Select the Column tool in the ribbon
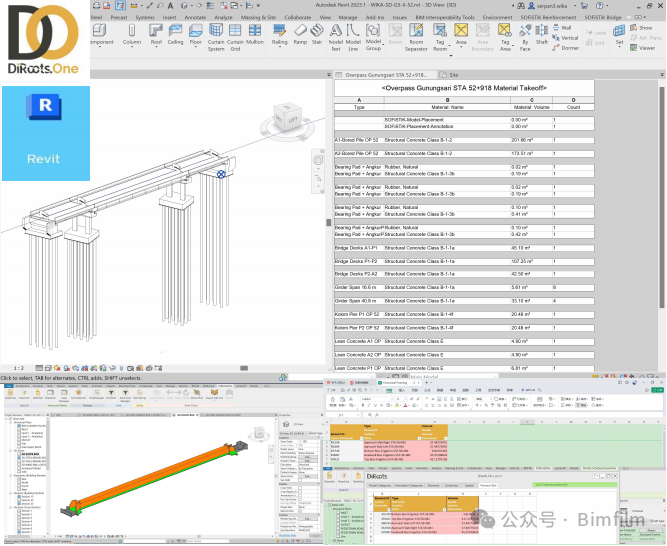Viewport: 667px width, 546px height. tap(131, 34)
